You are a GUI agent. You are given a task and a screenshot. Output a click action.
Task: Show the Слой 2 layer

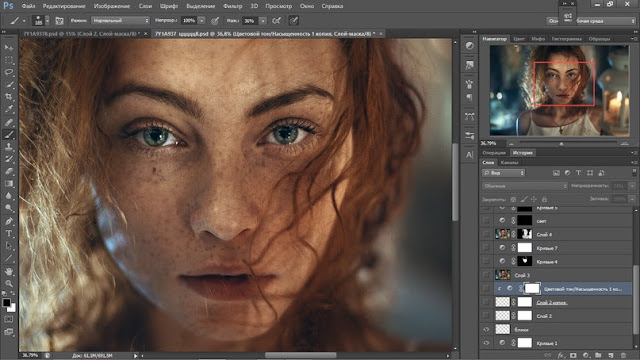tap(486, 316)
